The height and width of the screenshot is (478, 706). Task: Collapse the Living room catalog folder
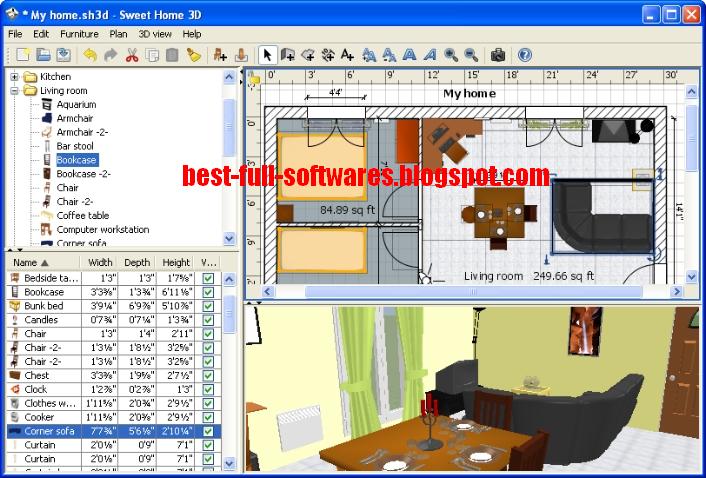coord(14,90)
